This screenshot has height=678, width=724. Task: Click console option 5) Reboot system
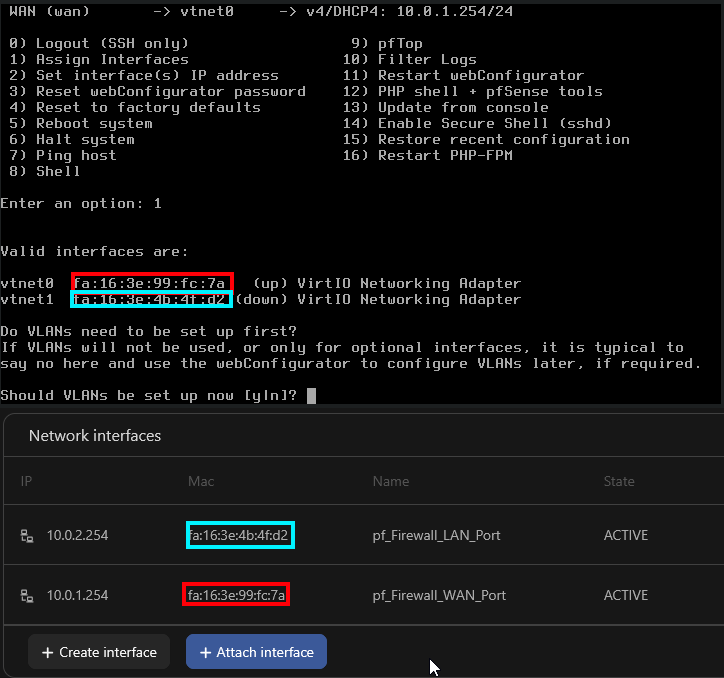81,124
